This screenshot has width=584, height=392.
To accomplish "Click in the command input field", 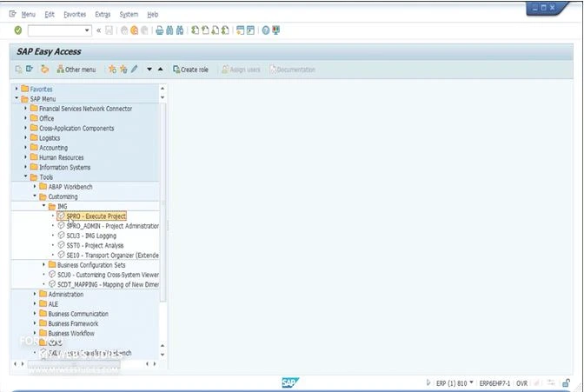I will (x=56, y=30).
